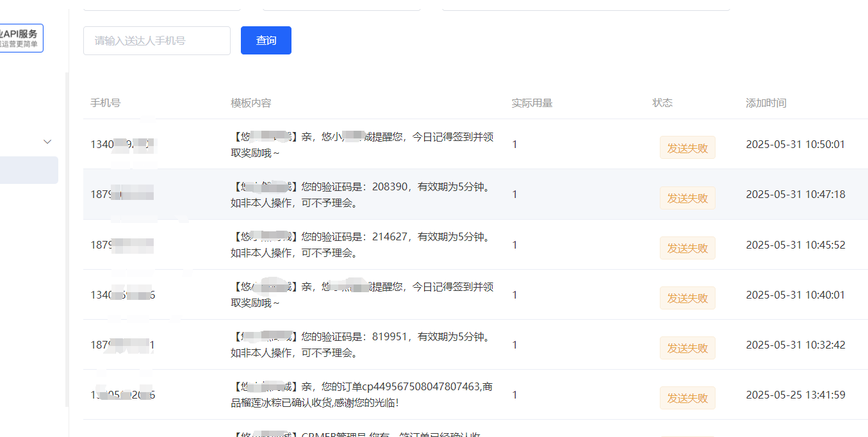This screenshot has height=437, width=868.
Task: Click 发送失败 tag in 10:40:01 row
Action: coord(687,298)
